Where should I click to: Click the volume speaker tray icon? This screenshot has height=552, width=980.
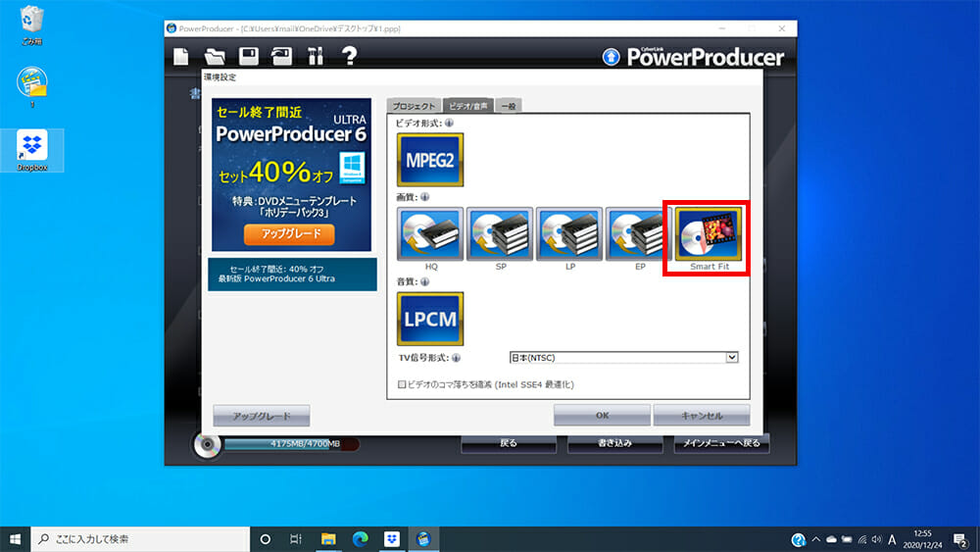point(877,539)
